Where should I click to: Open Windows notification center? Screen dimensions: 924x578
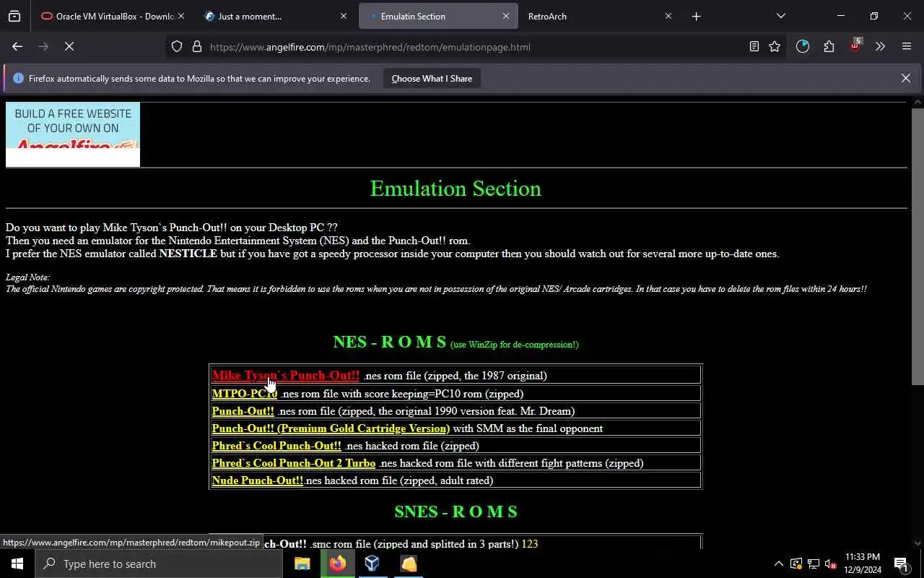tap(902, 564)
